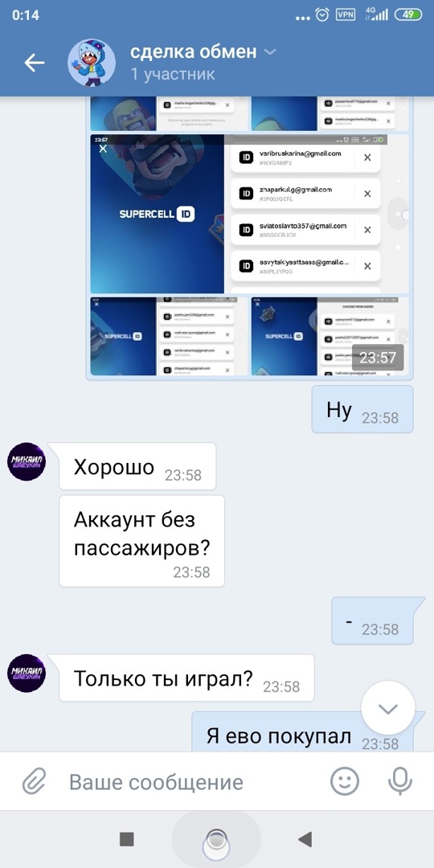Select the Я ево покупал message bubble
434x868 pixels.
point(302,732)
